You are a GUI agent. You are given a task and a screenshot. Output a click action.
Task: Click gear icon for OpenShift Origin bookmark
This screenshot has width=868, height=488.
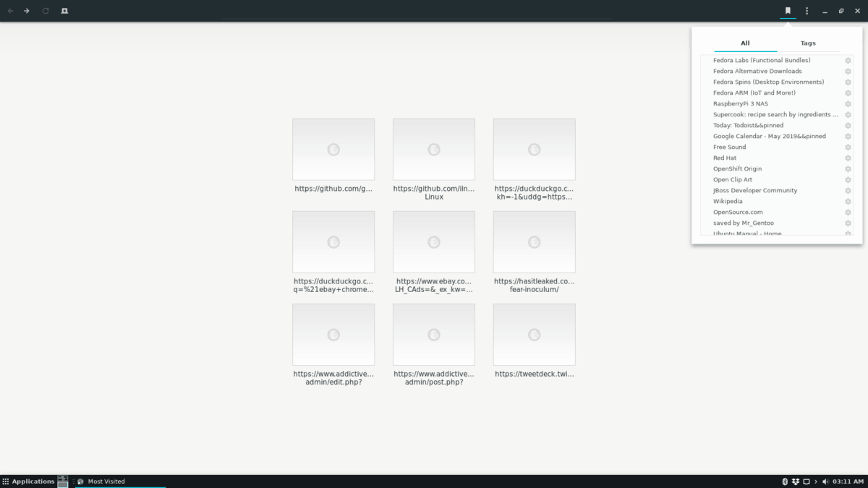click(x=848, y=169)
